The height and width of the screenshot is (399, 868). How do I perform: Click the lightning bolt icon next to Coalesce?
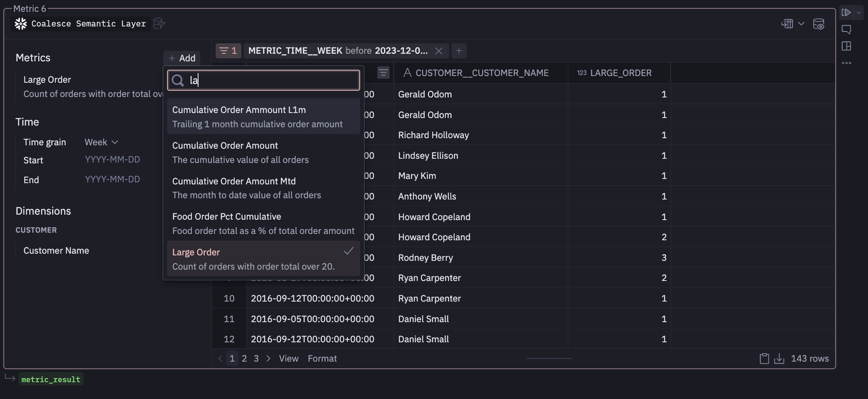(159, 24)
